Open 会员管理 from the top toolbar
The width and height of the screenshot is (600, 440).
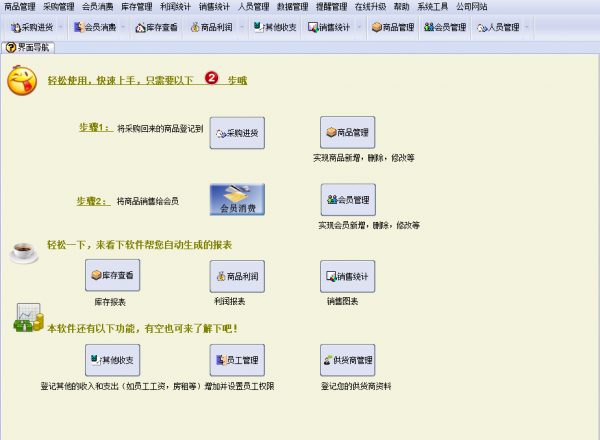tap(445, 27)
